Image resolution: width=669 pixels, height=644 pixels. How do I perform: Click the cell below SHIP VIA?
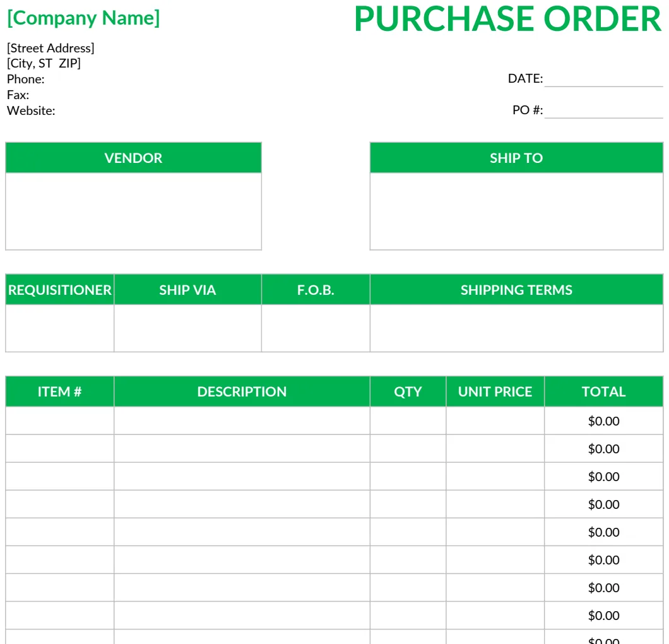tap(187, 328)
